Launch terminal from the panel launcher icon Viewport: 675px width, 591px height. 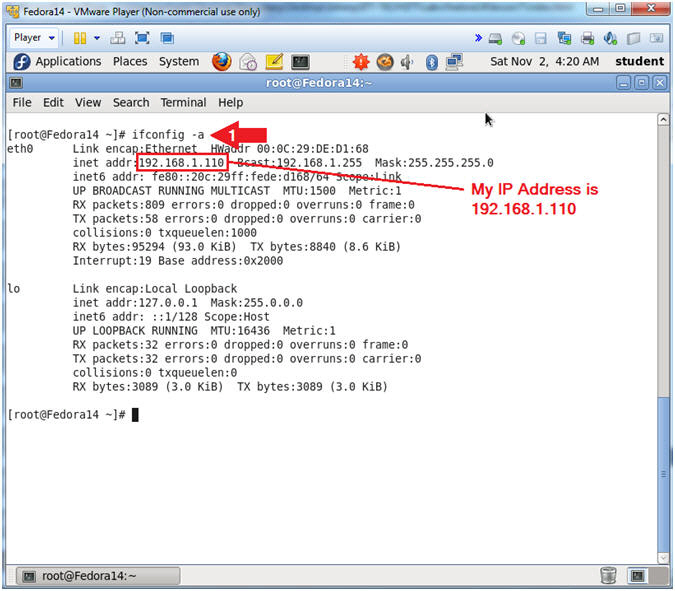tap(300, 62)
